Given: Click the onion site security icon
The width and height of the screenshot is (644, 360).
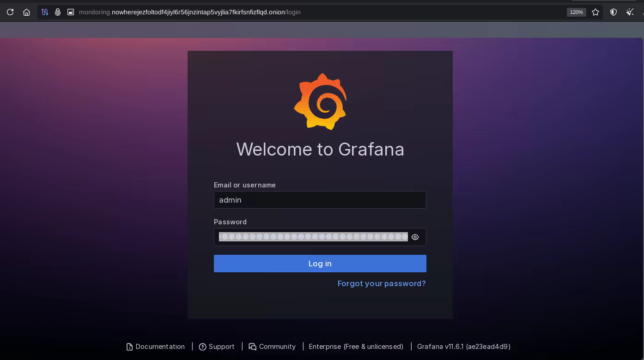Looking at the screenshot, I should pyautogui.click(x=58, y=12).
